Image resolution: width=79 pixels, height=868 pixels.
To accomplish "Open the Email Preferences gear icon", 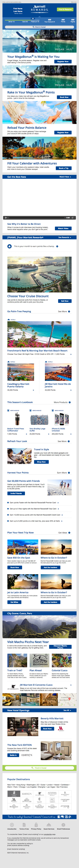I will (x=63, y=825).
